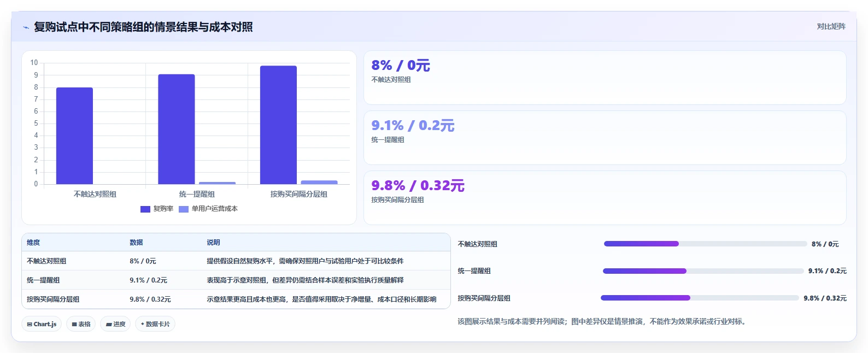Toggle the 复购率 legend entry

(x=157, y=209)
